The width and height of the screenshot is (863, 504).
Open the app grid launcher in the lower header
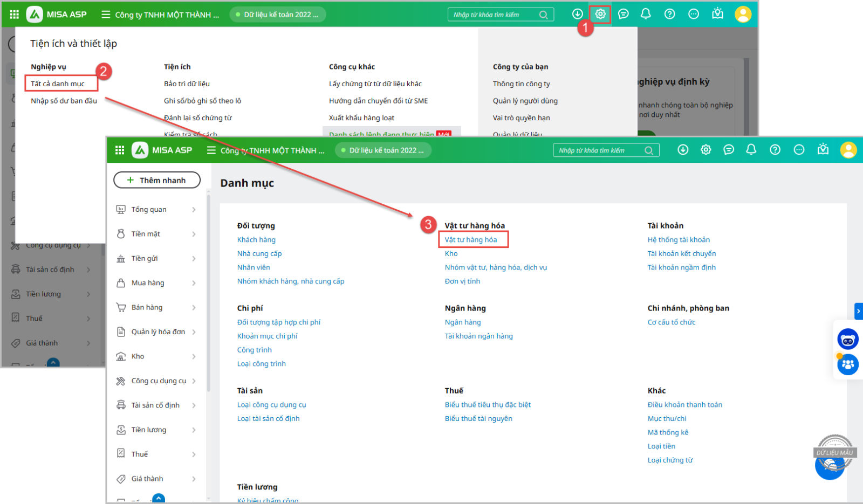point(120,150)
